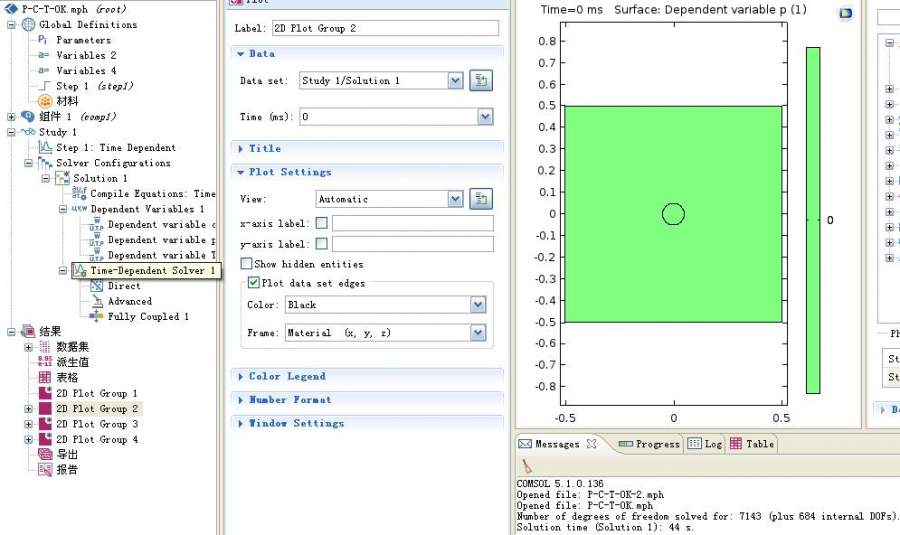The height and width of the screenshot is (535, 900).
Task: Click Go to Source button beside View
Action: (x=481, y=199)
